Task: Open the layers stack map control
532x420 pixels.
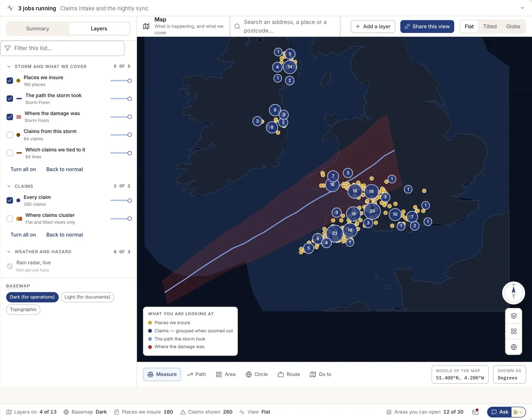Action: [x=514, y=316]
